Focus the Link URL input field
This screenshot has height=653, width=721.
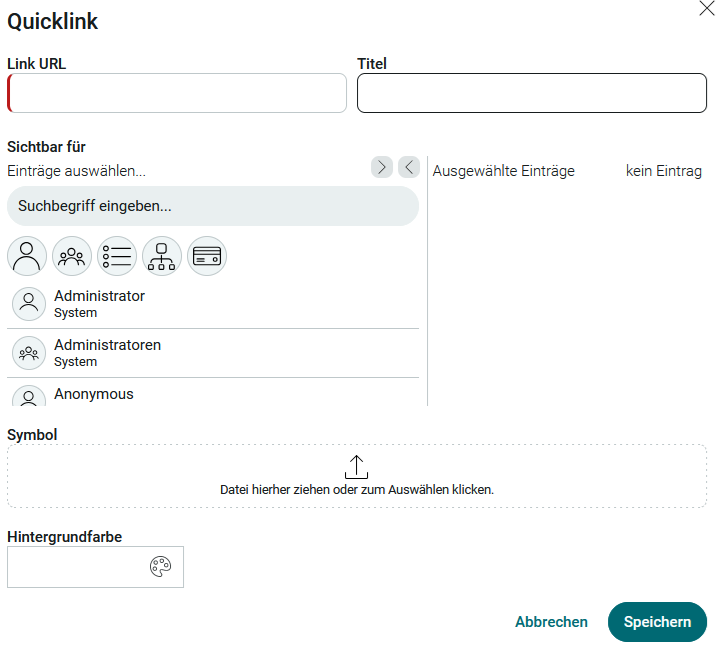pos(177,93)
